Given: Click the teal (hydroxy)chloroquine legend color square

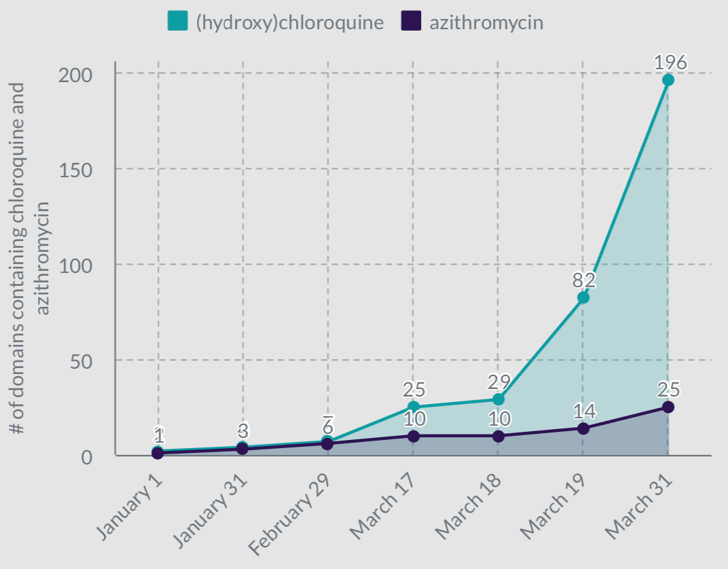Looking at the screenshot, I should click(178, 22).
